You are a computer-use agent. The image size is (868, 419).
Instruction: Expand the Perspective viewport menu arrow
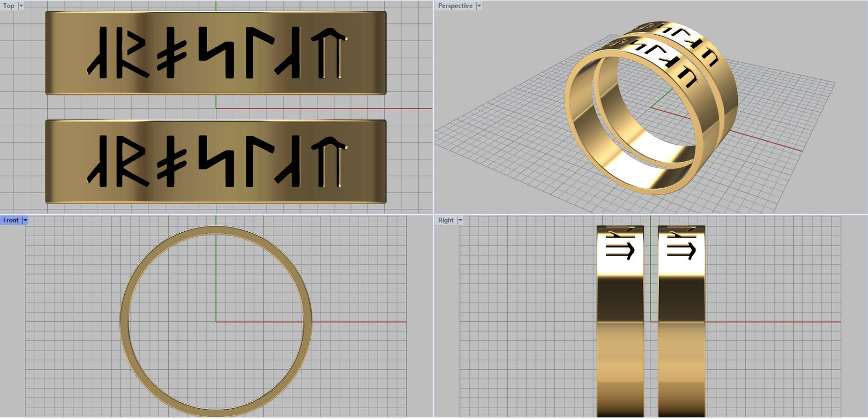(479, 6)
